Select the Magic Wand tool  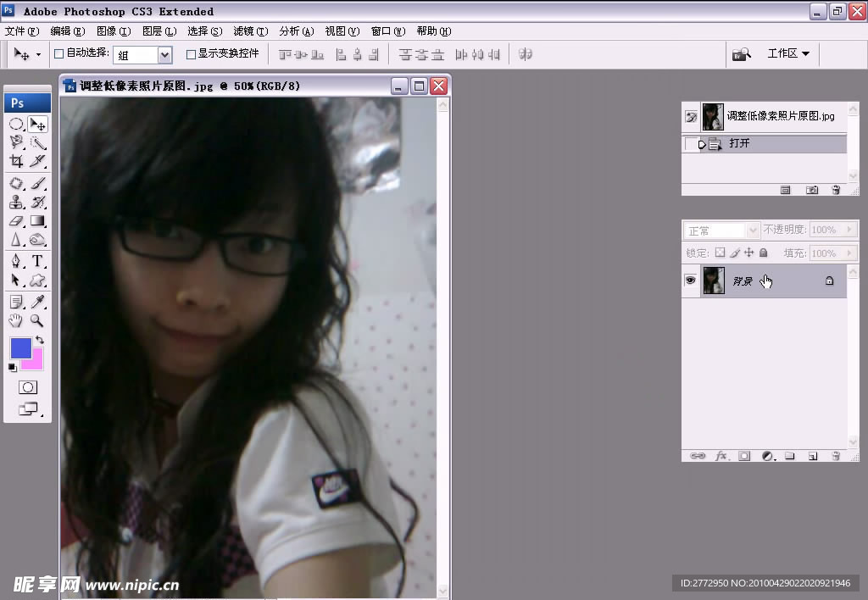click(37, 143)
